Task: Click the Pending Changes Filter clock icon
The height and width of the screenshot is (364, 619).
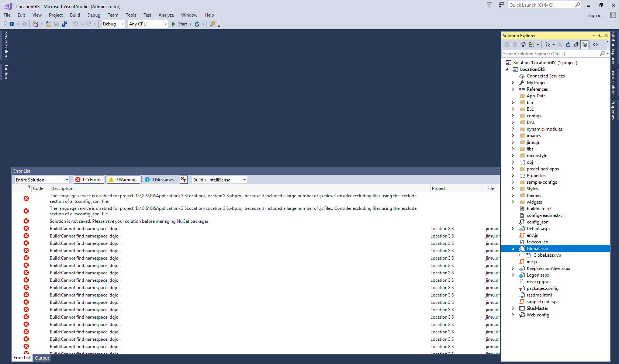Action: 548,45
